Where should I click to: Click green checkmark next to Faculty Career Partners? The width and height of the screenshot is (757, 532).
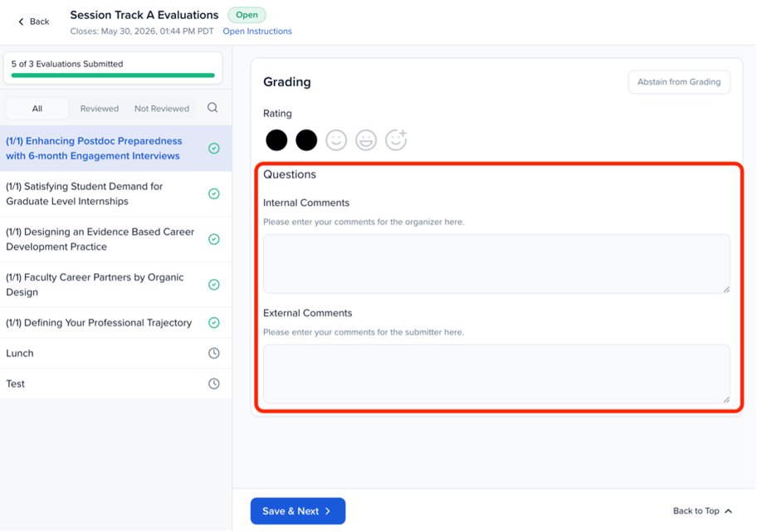pos(214,285)
